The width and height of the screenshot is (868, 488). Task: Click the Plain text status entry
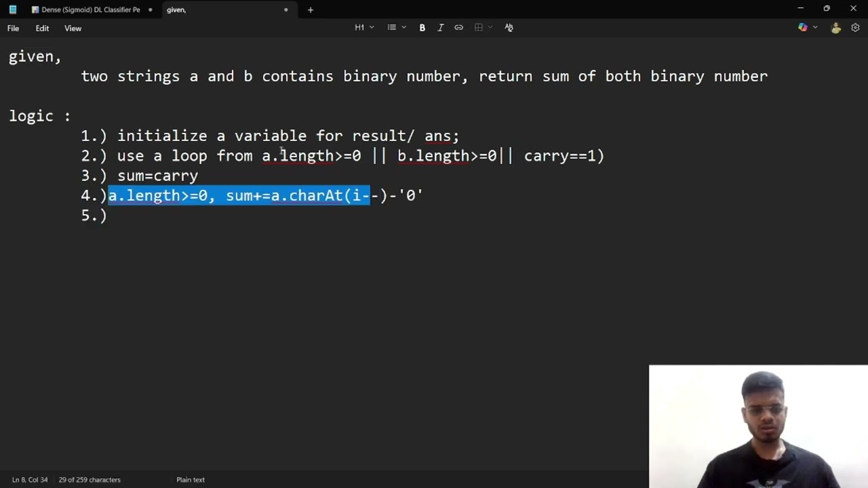tap(191, 479)
